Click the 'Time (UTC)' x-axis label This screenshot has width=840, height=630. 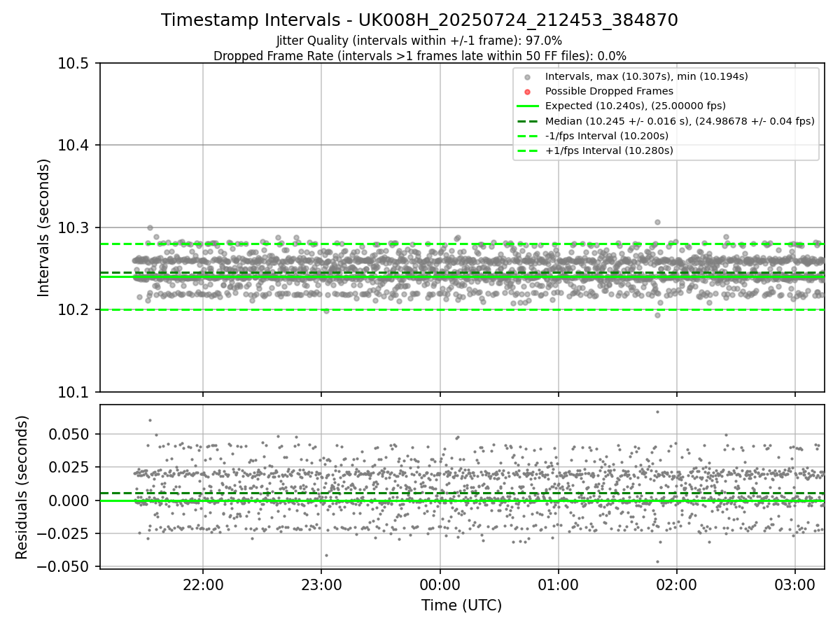click(461, 605)
